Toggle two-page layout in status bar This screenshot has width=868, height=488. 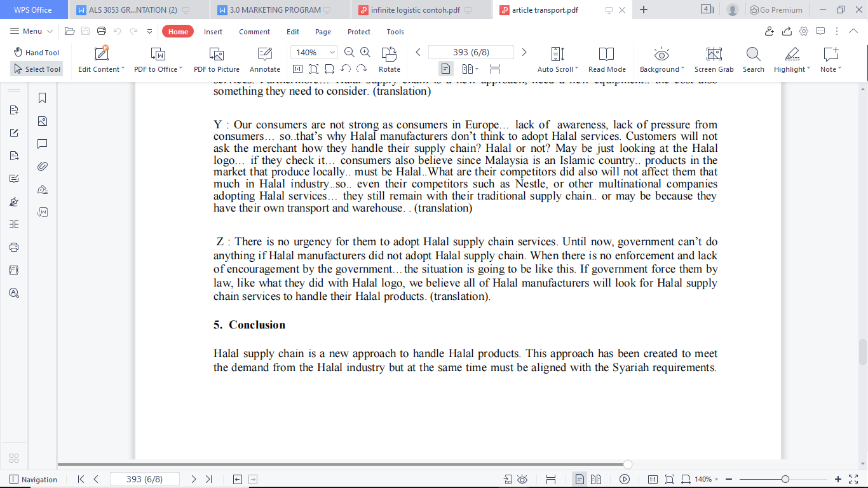pyautogui.click(x=596, y=479)
